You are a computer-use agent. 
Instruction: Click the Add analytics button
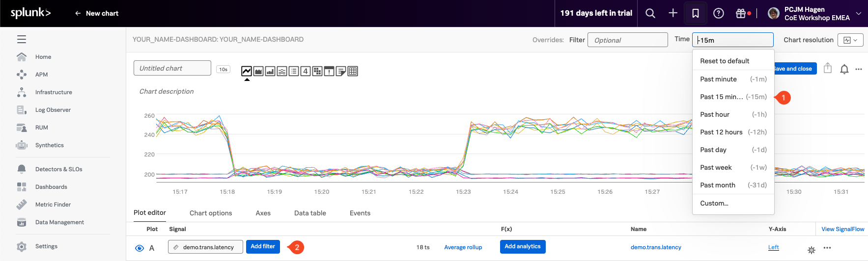[522, 247]
